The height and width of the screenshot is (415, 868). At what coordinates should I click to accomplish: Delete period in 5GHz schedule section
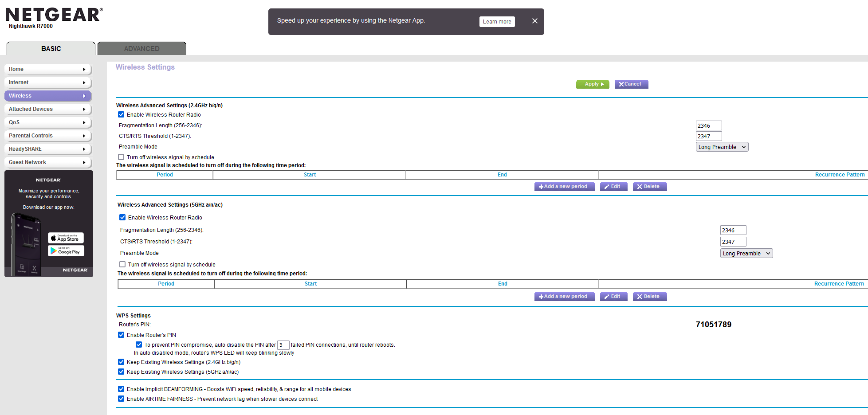(649, 297)
